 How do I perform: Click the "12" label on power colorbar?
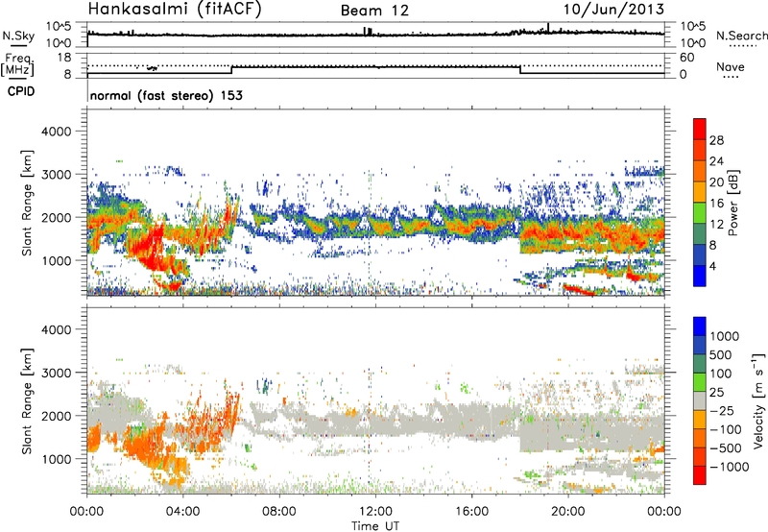tap(716, 225)
